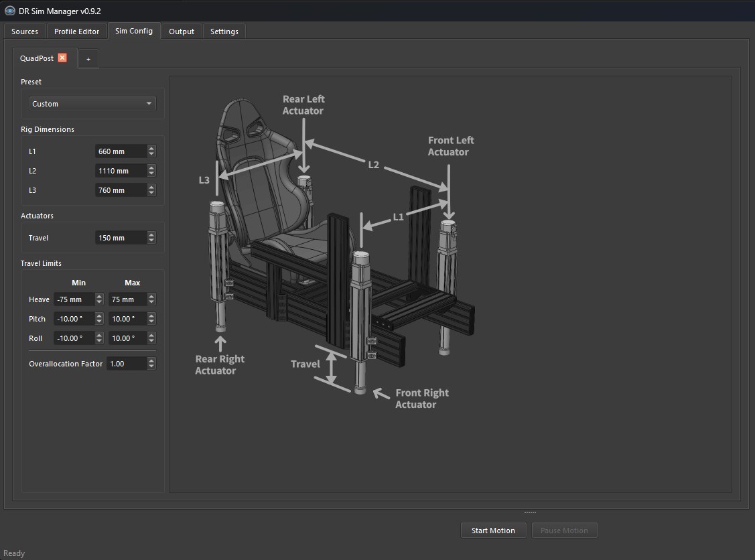Select the Sim Config tab
The image size is (755, 560).
[x=134, y=31]
